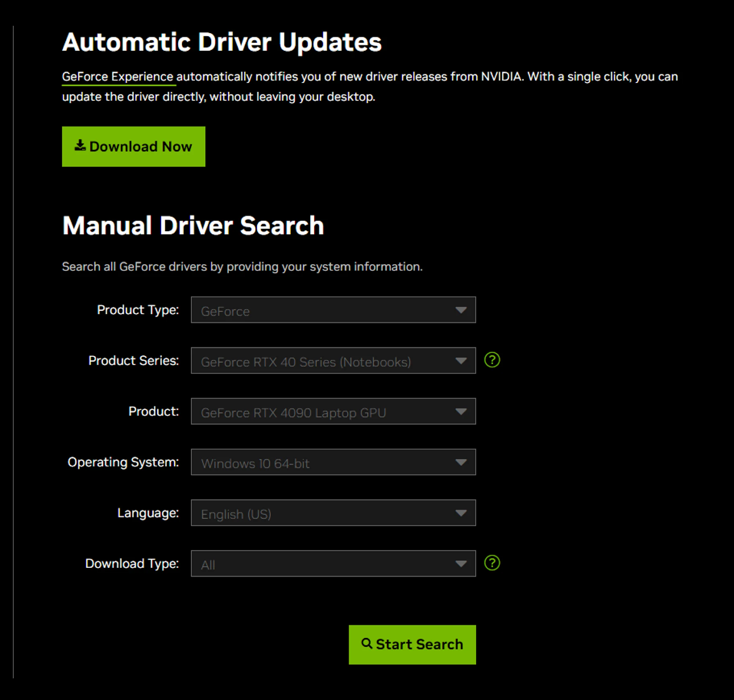Click the help icon beside Product Series
This screenshot has width=734, height=700.
492,360
